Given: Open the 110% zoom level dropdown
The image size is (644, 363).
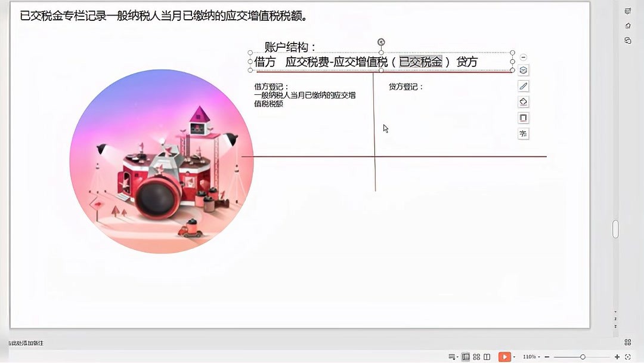Looking at the screenshot, I should coord(530,356).
